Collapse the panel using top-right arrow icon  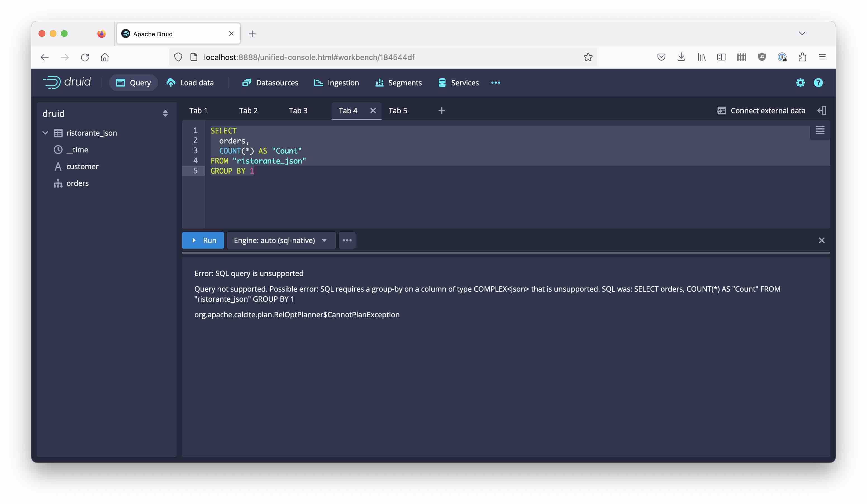click(x=821, y=110)
